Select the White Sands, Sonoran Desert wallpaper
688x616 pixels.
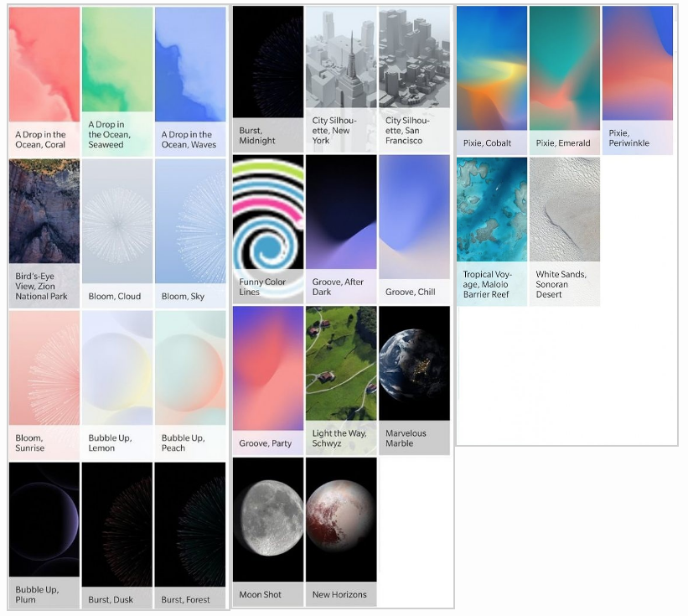[565, 231]
